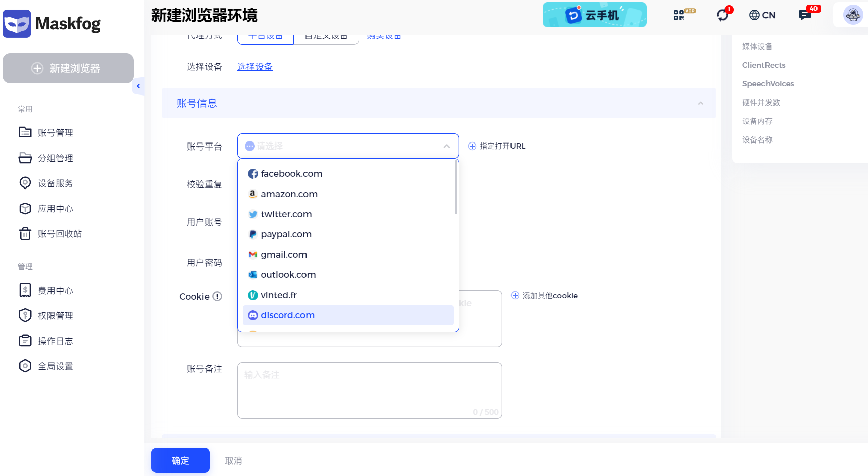The image size is (868, 476).
Task: Jump to 媒体设备 in the right nav
Action: pos(757,46)
